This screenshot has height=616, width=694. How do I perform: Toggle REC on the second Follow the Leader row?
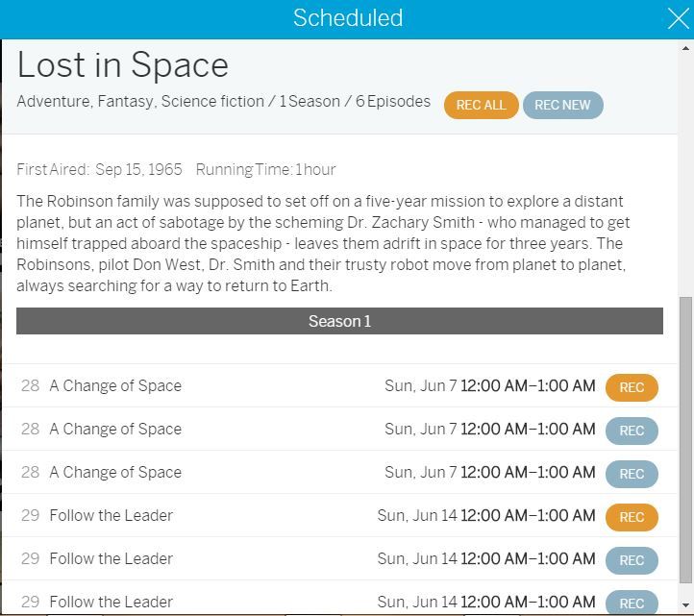(632, 560)
